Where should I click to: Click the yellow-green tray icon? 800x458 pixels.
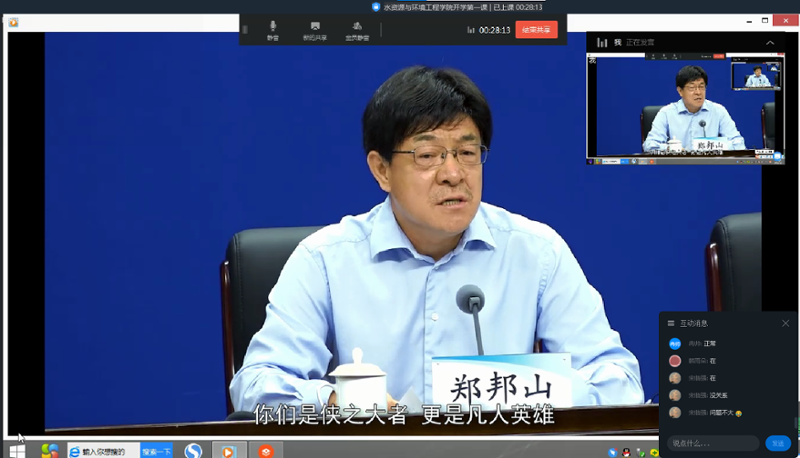pos(654,452)
